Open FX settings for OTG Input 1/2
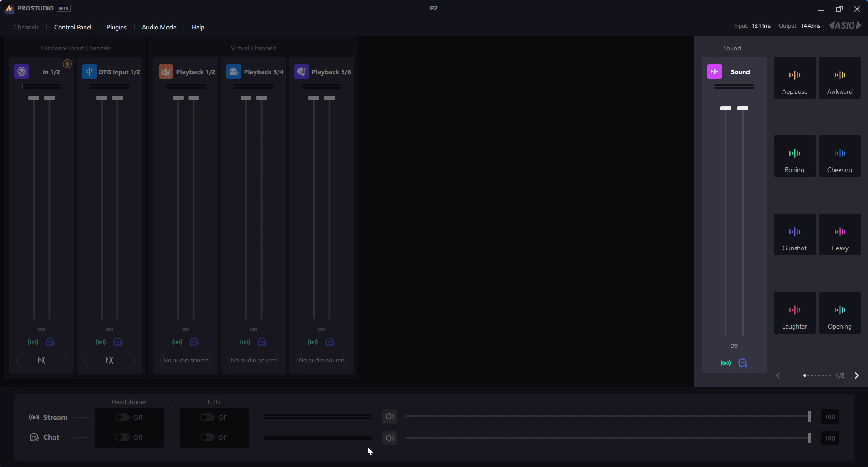 [x=109, y=360]
